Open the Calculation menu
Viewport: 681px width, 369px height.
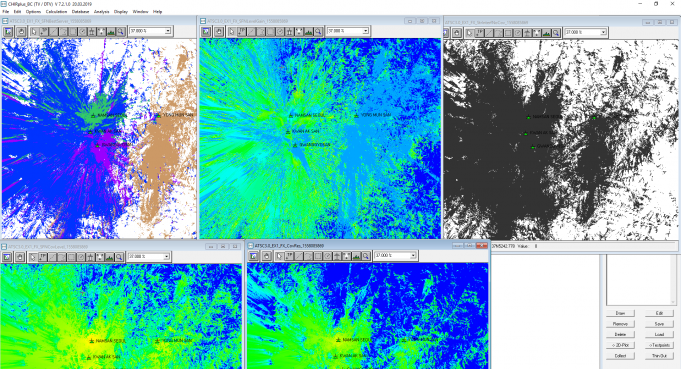56,12
